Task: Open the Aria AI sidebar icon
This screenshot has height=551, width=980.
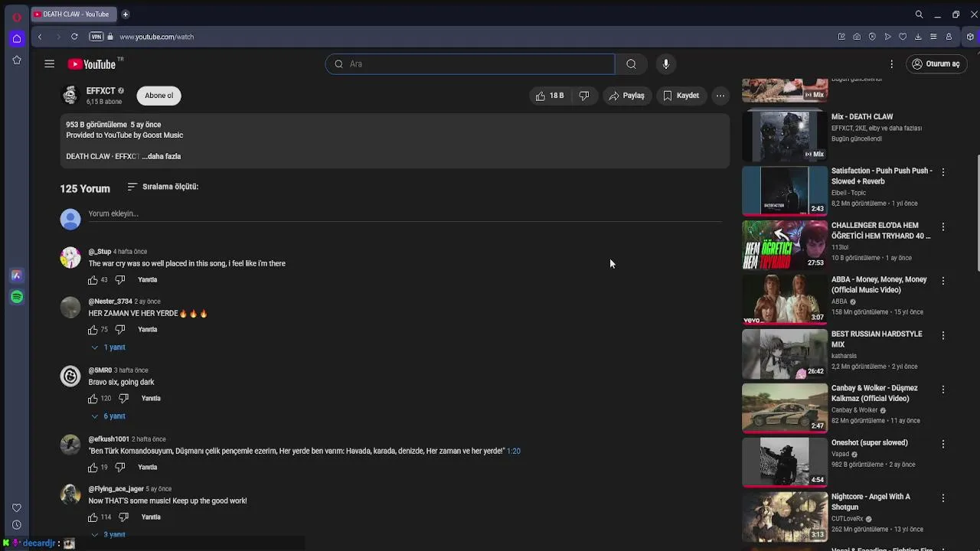Action: pos(16,275)
